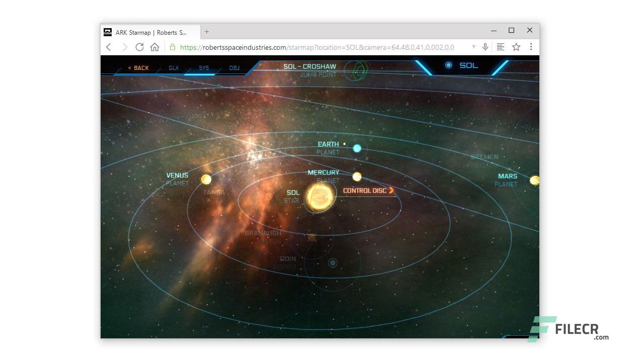
Task: Click the SOL star label
Action: pos(293,193)
